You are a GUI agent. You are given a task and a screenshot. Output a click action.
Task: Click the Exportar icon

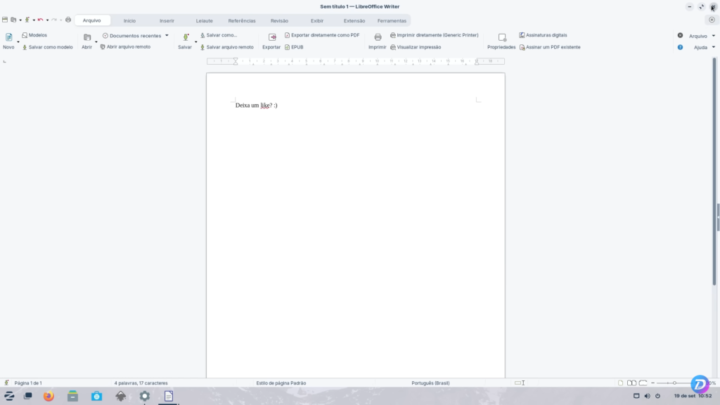(x=272, y=38)
